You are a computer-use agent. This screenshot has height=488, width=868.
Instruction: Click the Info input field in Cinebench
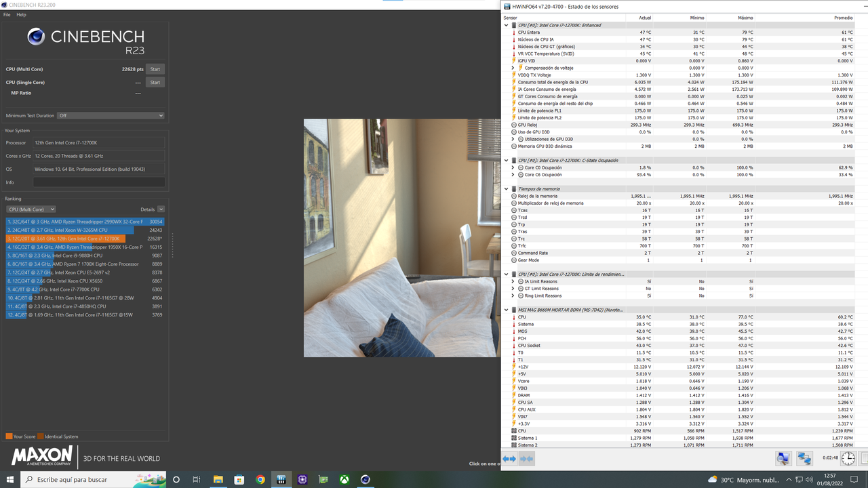[x=99, y=182]
